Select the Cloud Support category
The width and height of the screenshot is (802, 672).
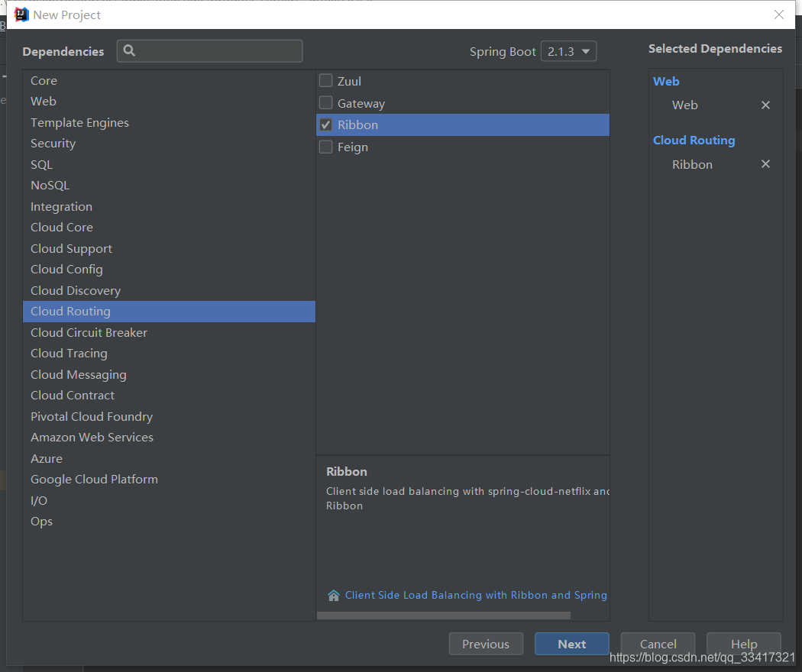169,248
